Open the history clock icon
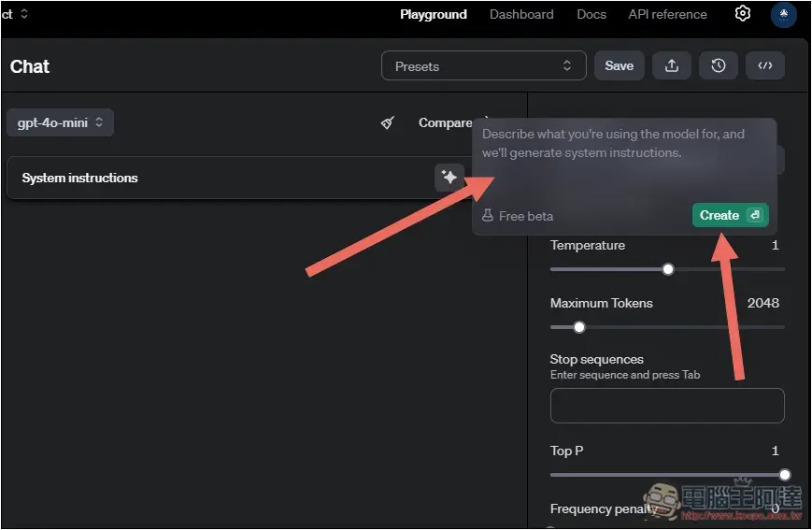This screenshot has width=812, height=530. (718, 65)
